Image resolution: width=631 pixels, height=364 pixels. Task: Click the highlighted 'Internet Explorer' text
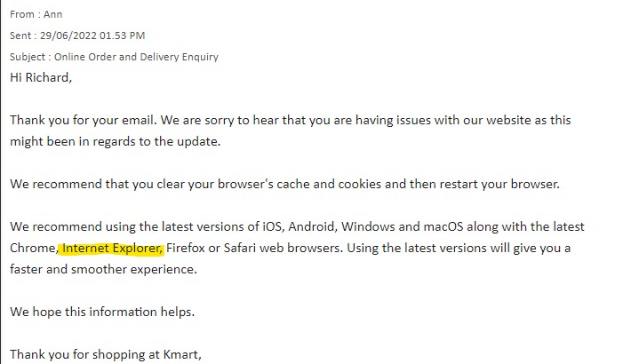click(114, 248)
